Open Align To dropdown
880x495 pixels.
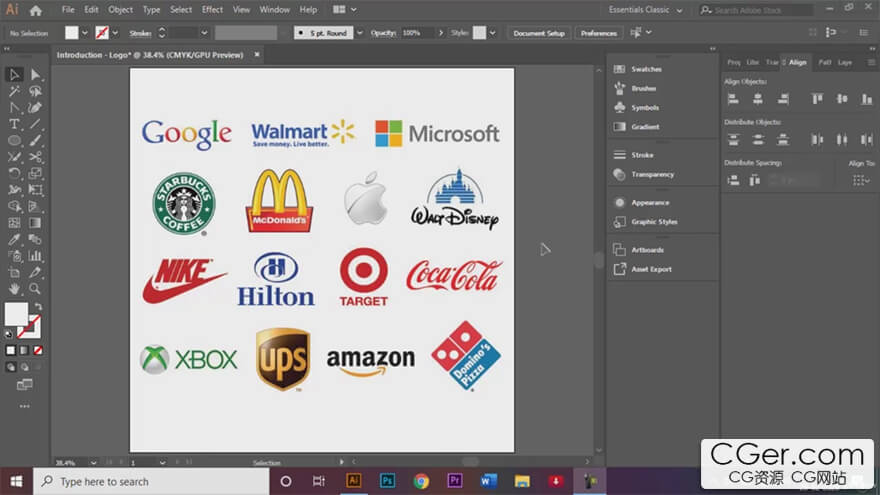[861, 180]
